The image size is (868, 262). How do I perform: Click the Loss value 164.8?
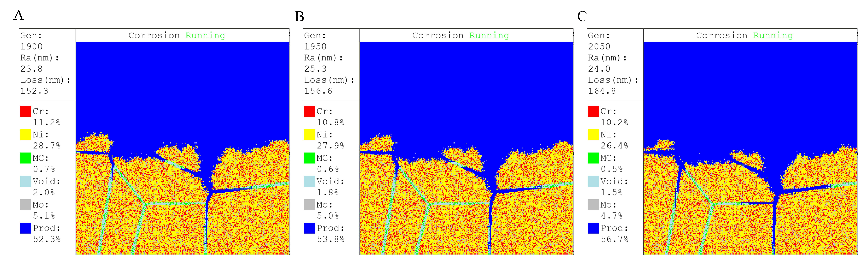[x=602, y=91]
